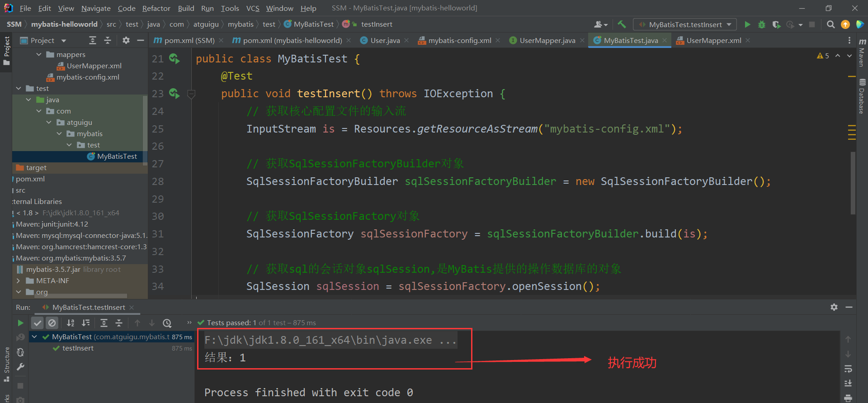The height and width of the screenshot is (403, 868).
Task: Build project with the hammer icon
Action: pyautogui.click(x=622, y=24)
